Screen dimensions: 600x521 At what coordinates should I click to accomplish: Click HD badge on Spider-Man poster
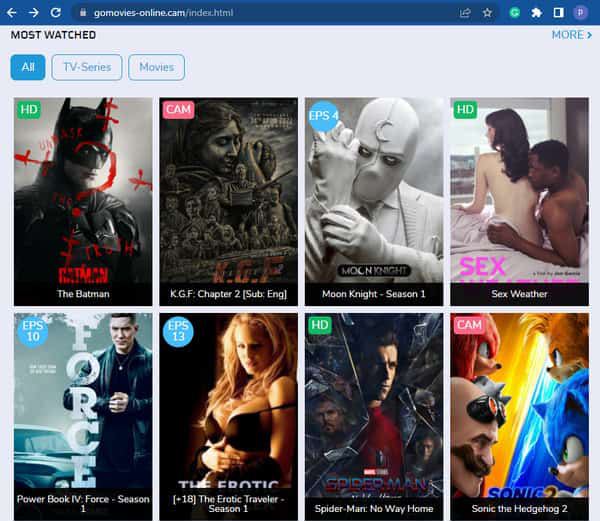320,325
